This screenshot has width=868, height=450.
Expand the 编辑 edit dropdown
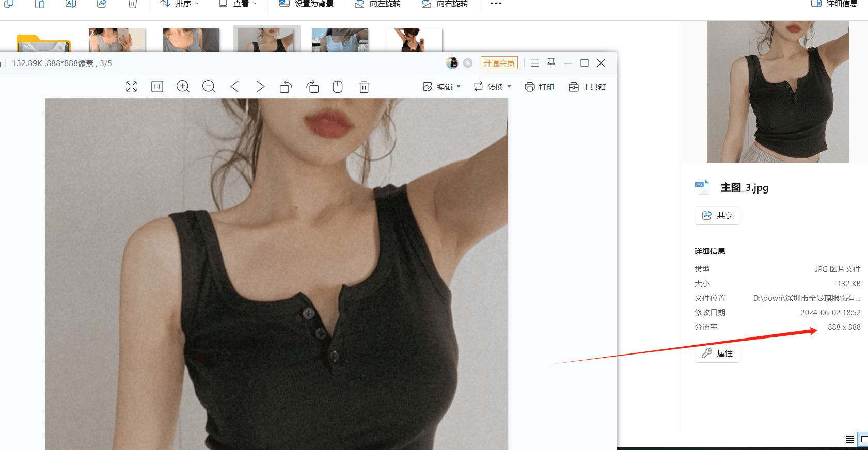click(441, 87)
